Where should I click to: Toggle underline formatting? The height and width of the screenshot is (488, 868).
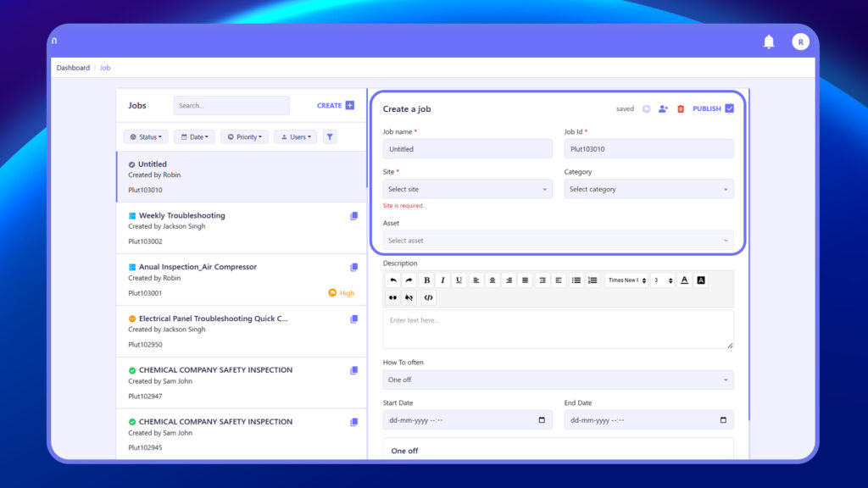click(x=459, y=280)
